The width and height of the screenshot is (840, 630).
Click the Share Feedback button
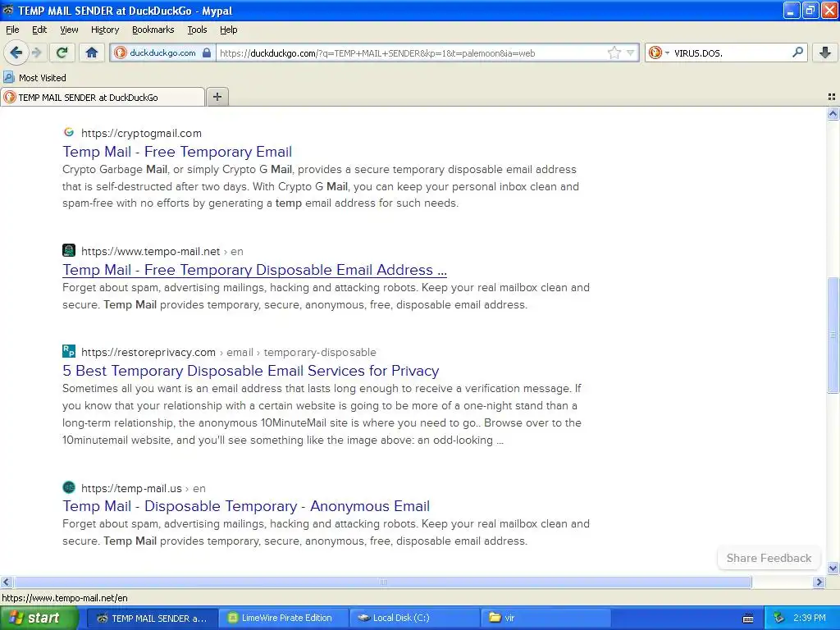pyautogui.click(x=769, y=558)
